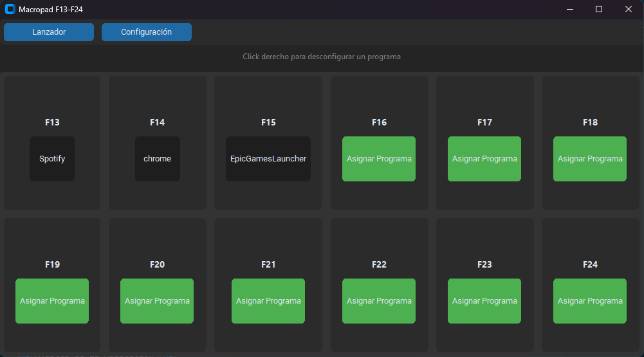Minimize the Macropad window

[x=569, y=9]
